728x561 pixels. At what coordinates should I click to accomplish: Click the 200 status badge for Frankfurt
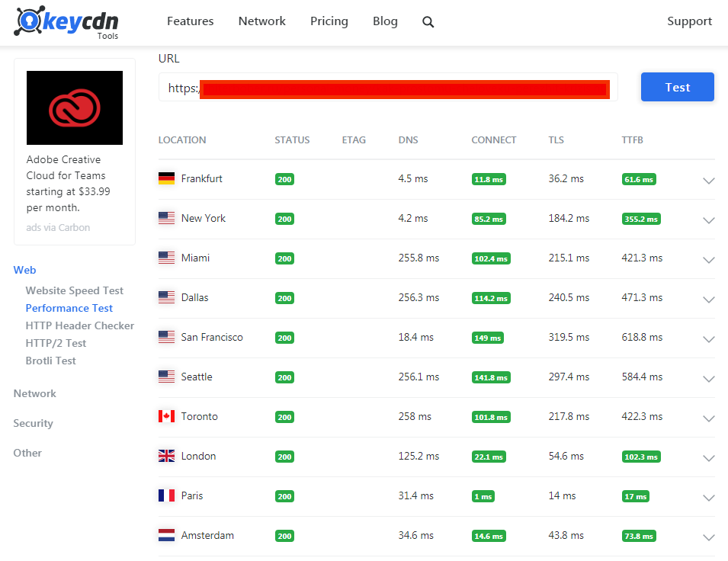point(284,179)
